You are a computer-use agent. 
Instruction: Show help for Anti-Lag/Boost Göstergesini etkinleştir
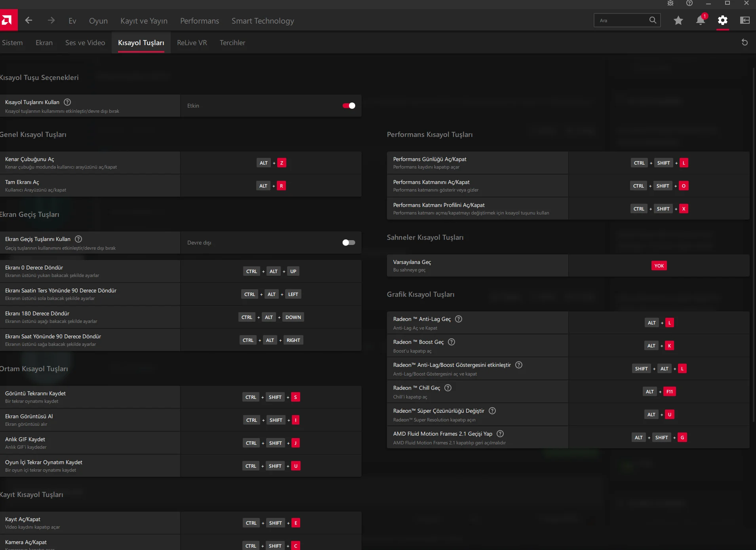pyautogui.click(x=519, y=365)
